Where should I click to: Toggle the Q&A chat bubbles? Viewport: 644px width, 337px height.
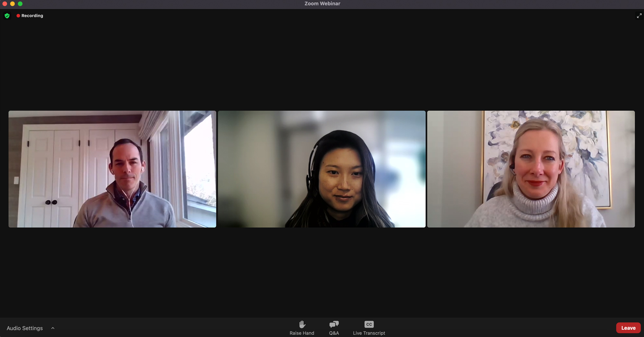click(x=334, y=324)
